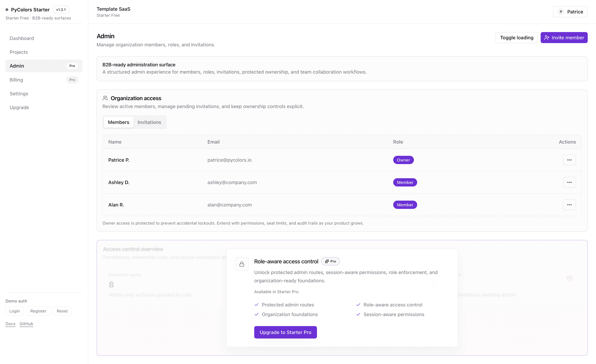This screenshot has width=596, height=364.
Task: Click the P avatar in user chip
Action: (561, 12)
